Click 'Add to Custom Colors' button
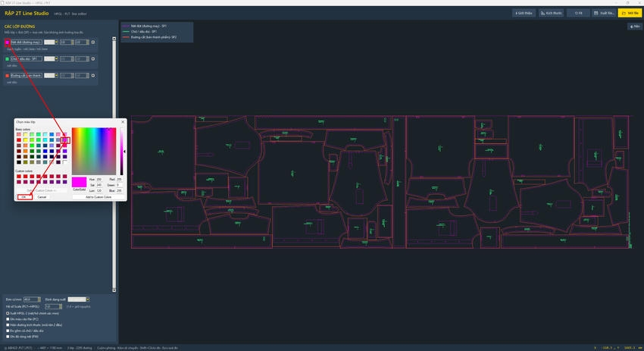The image size is (644, 351). [x=98, y=197]
